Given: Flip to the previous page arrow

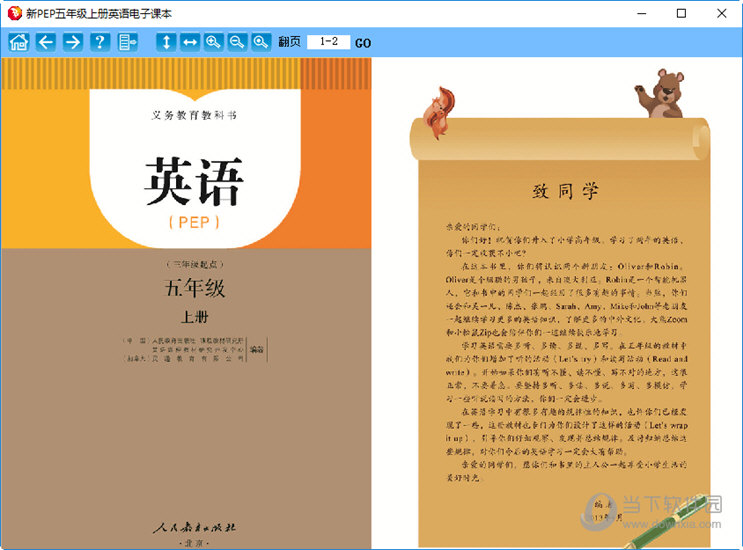Looking at the screenshot, I should point(46,42).
